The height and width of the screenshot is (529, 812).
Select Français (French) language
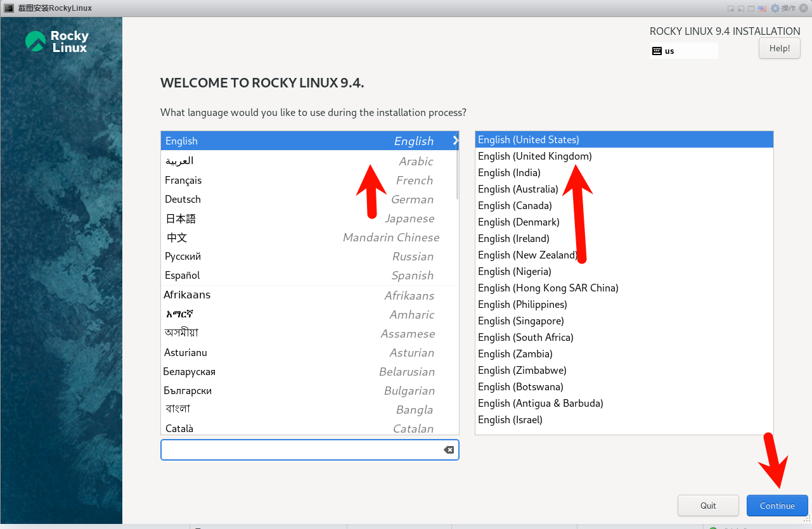309,180
